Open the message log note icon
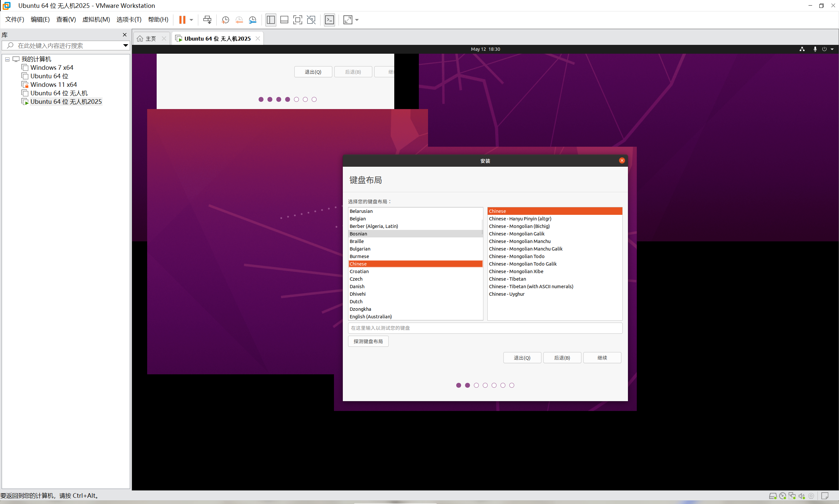 coord(825,496)
